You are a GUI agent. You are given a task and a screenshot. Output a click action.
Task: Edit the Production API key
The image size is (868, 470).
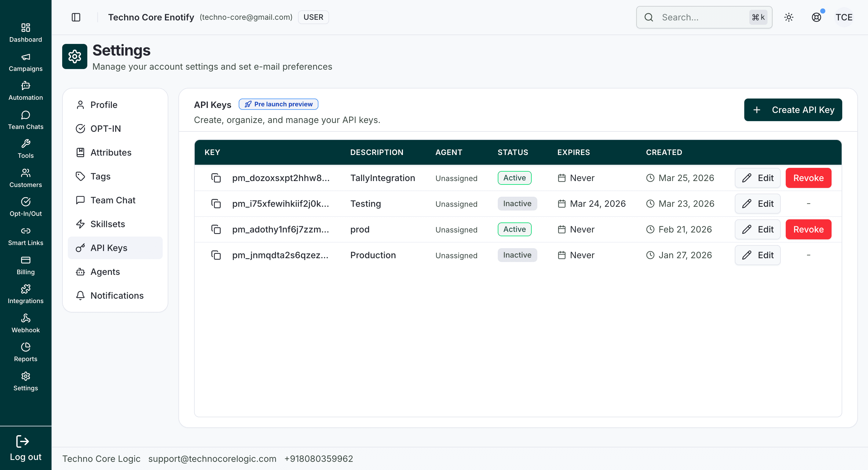pos(757,255)
